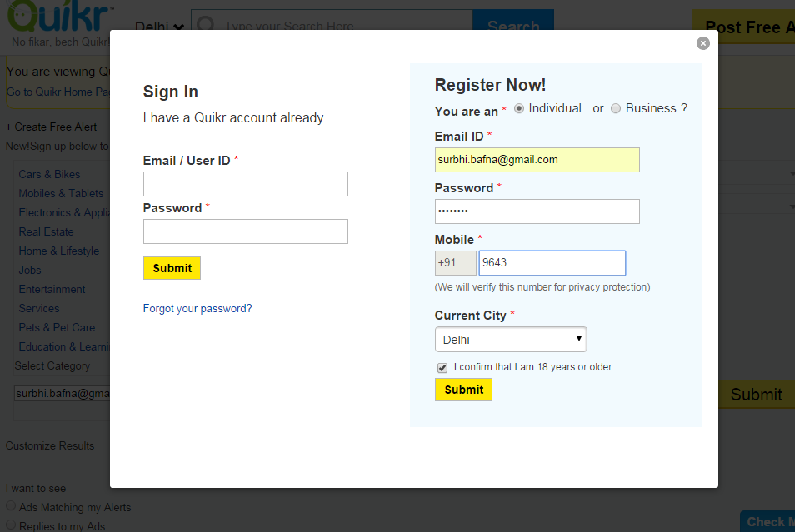Select the Business radio button
795x532 pixels.
[x=616, y=108]
